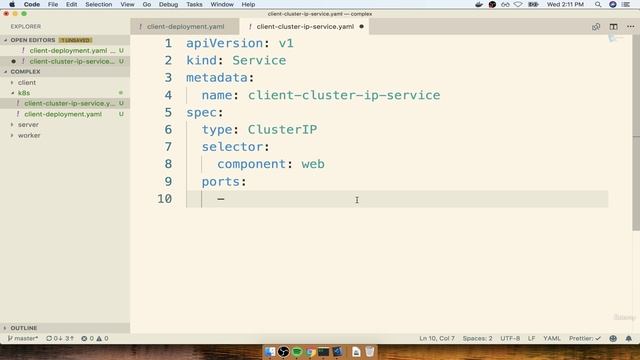Image resolution: width=640 pixels, height=360 pixels.
Task: Click the EXPLORER panel title
Action: (26, 27)
